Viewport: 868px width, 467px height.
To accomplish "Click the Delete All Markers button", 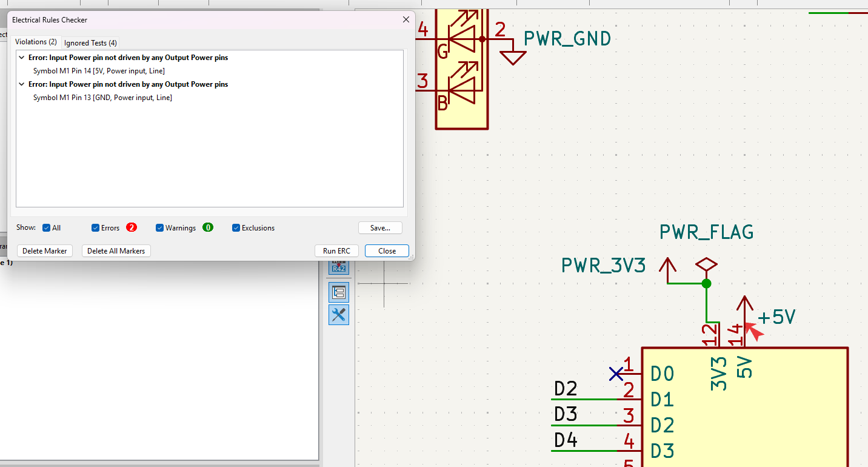I will (x=116, y=251).
